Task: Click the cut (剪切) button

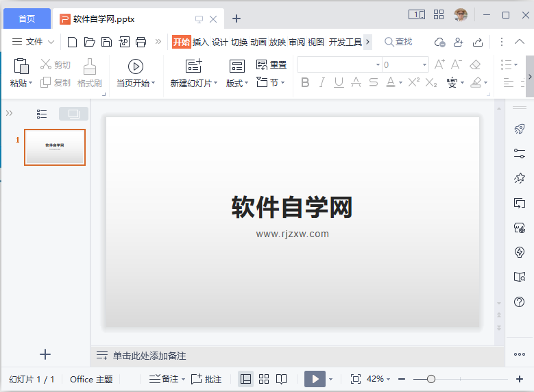Action: pos(55,64)
